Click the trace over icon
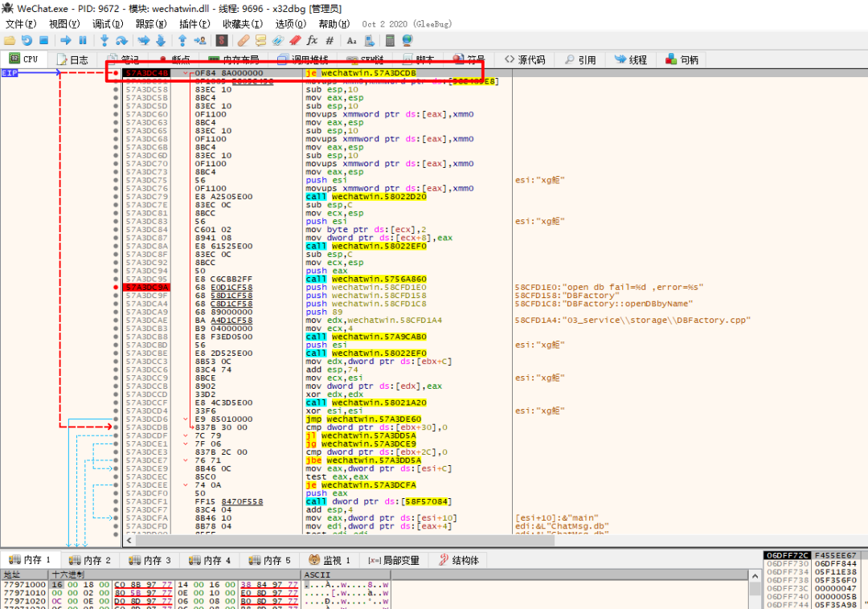Viewport: 868px width, 609px height. point(161,40)
